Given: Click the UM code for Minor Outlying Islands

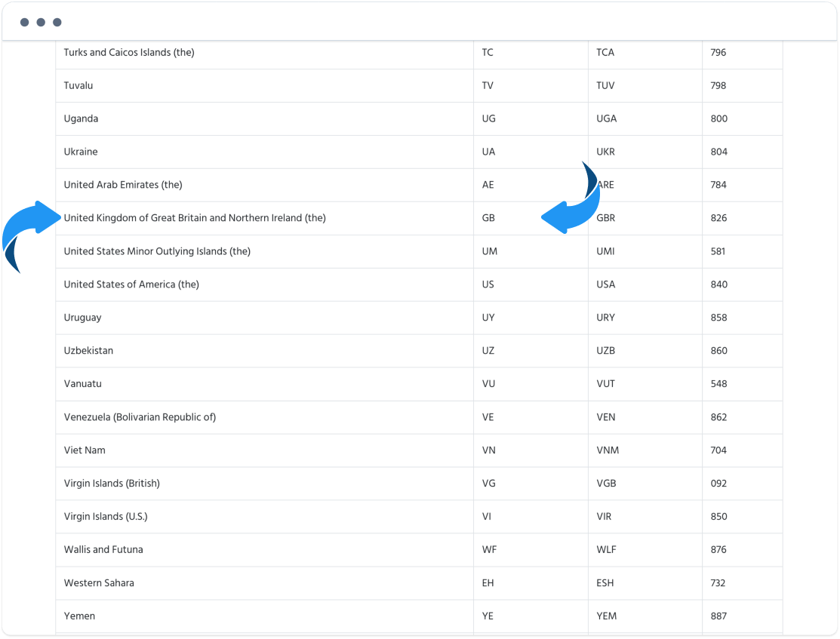Looking at the screenshot, I should 490,251.
